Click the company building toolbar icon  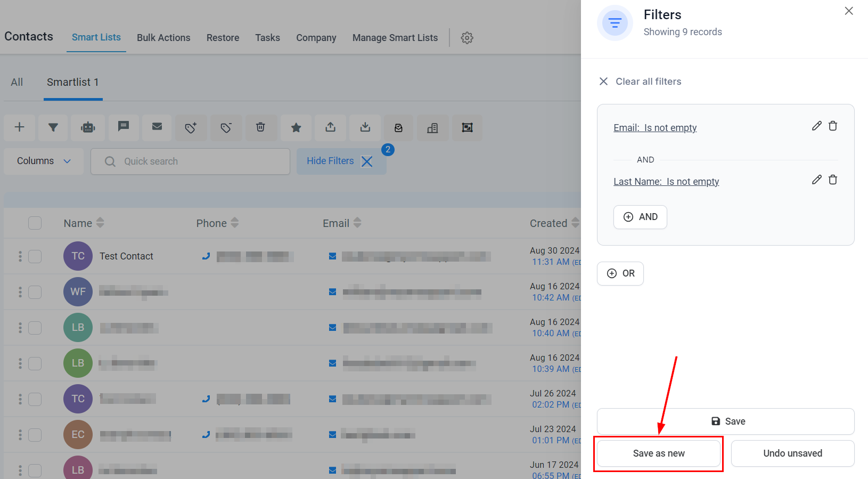click(432, 127)
